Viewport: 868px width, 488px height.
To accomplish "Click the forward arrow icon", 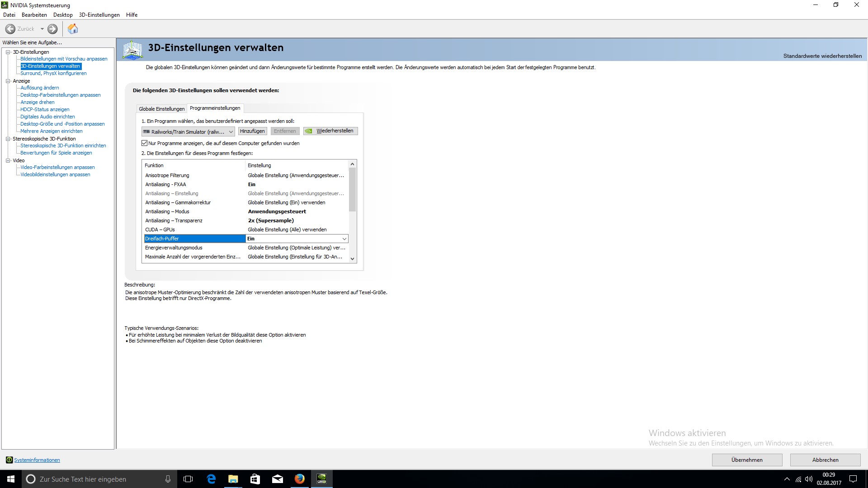I will pyautogui.click(x=52, y=29).
